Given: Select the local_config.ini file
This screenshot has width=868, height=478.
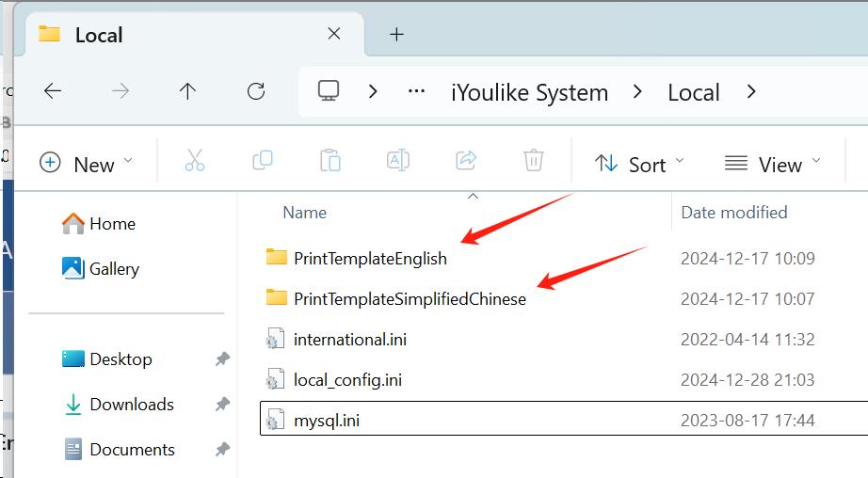Looking at the screenshot, I should click(347, 380).
